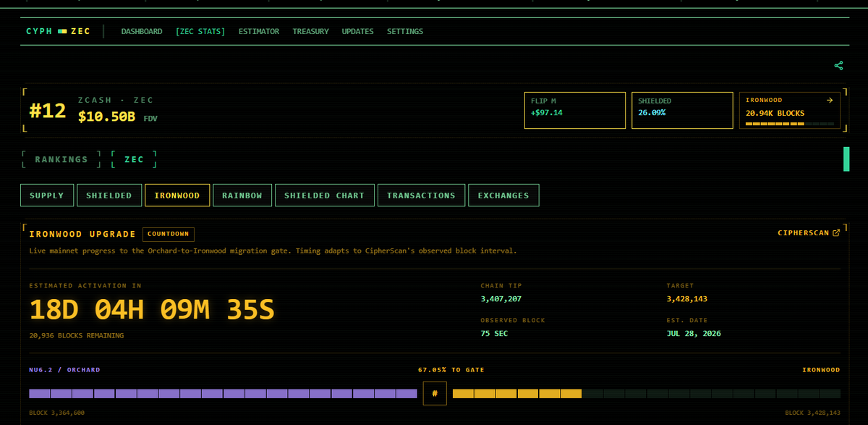
Task: Select the ZEC bracket tab
Action: [x=134, y=159]
